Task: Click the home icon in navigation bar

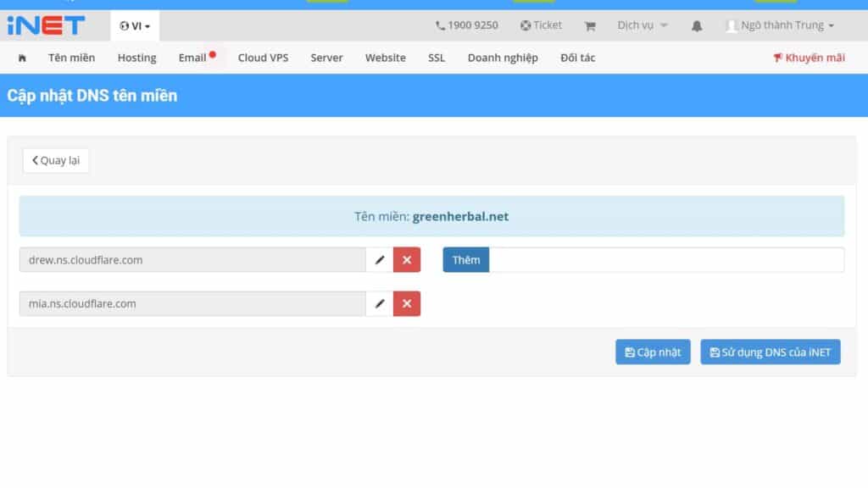Action: click(x=22, y=58)
